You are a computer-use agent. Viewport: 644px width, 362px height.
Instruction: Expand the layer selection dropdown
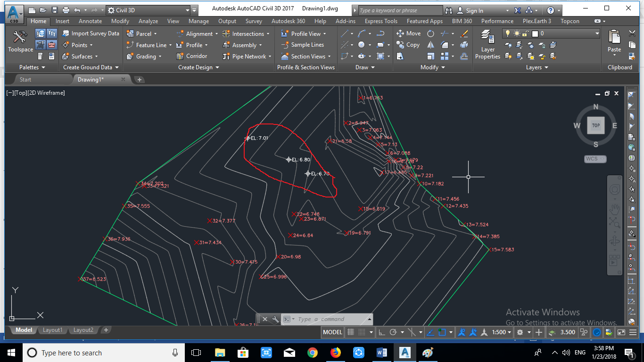(x=597, y=33)
